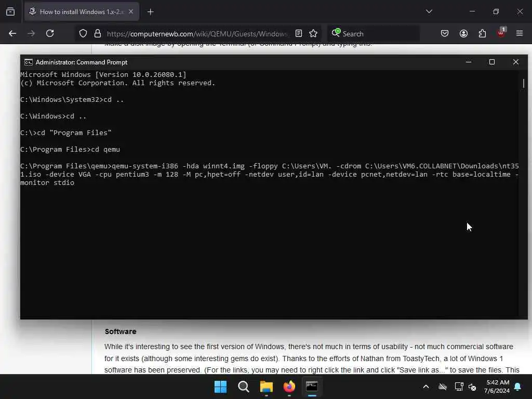Save page to Pocket
This screenshot has width=532, height=399.
(x=445, y=34)
